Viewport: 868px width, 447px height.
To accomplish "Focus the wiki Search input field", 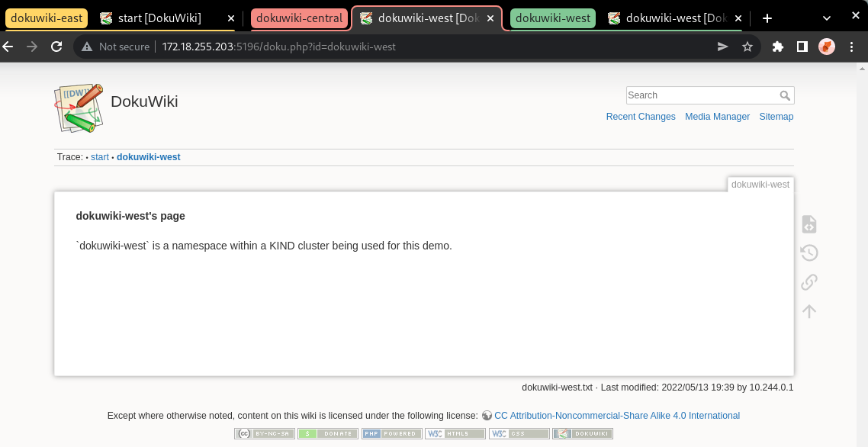I will tap(702, 95).
